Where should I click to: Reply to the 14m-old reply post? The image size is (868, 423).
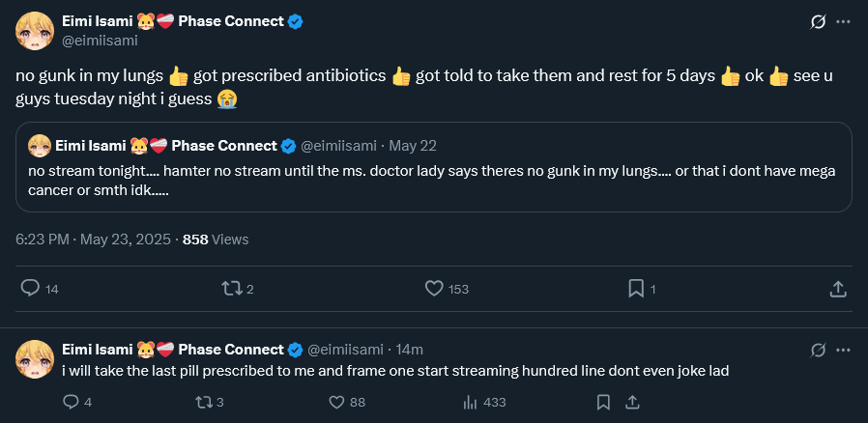pyautogui.click(x=71, y=402)
